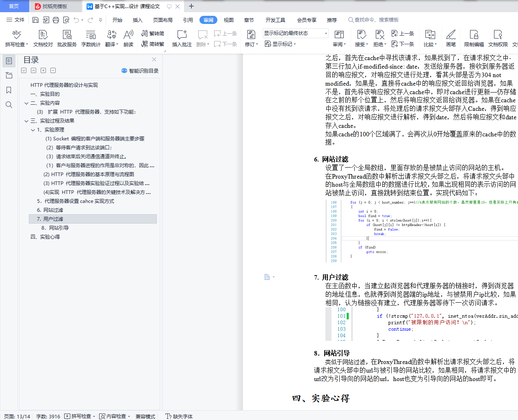
Task: Switch to the 开始 ribbon tab
Action: [x=117, y=20]
